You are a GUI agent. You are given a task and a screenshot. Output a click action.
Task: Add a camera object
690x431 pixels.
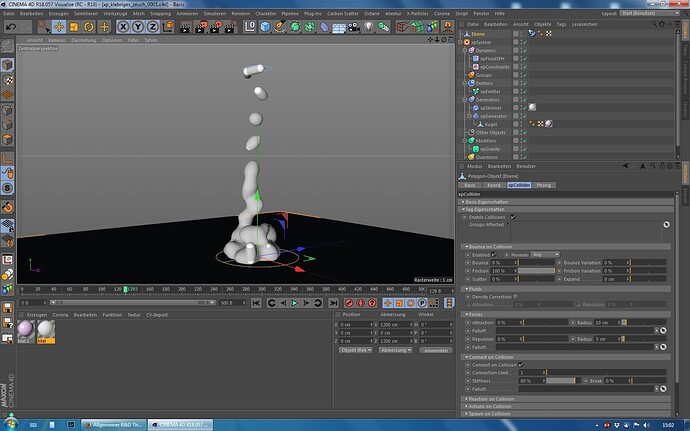(x=354, y=27)
